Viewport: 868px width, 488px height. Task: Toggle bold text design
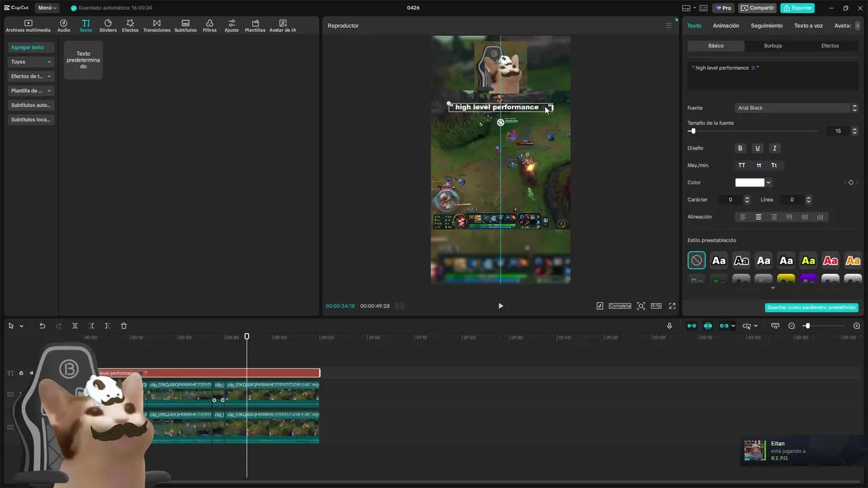(x=740, y=148)
